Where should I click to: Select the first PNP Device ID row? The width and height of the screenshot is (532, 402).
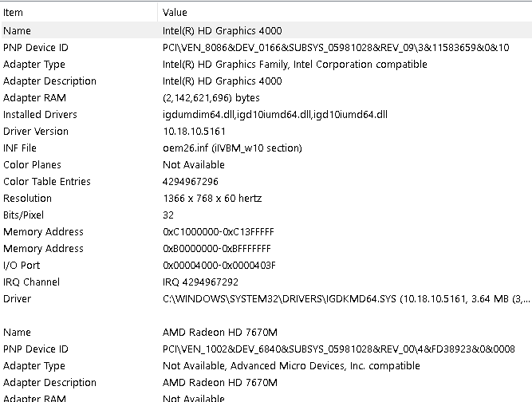[266, 48]
